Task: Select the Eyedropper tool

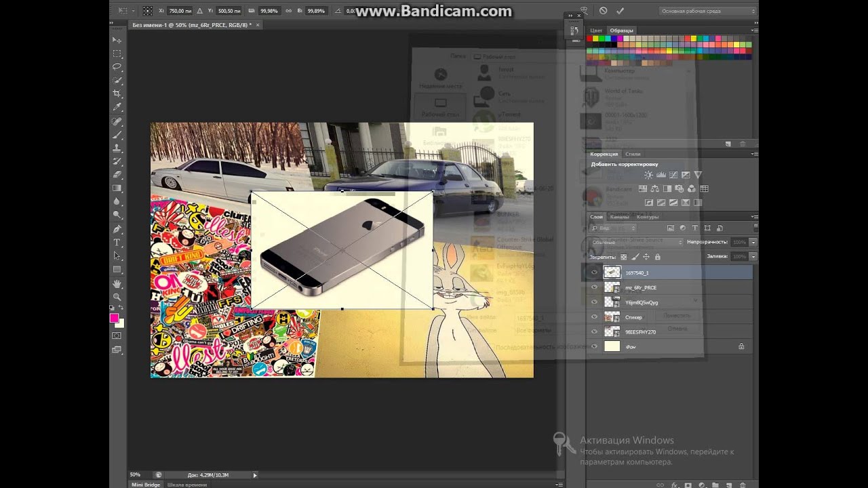Action: coord(117,107)
